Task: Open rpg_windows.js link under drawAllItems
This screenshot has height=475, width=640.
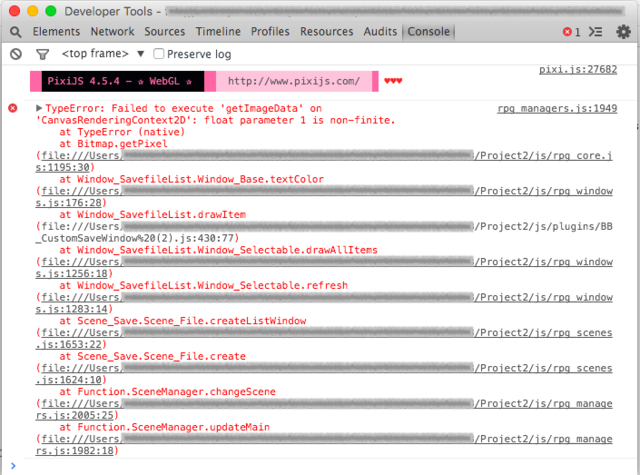Action: tap(324, 268)
